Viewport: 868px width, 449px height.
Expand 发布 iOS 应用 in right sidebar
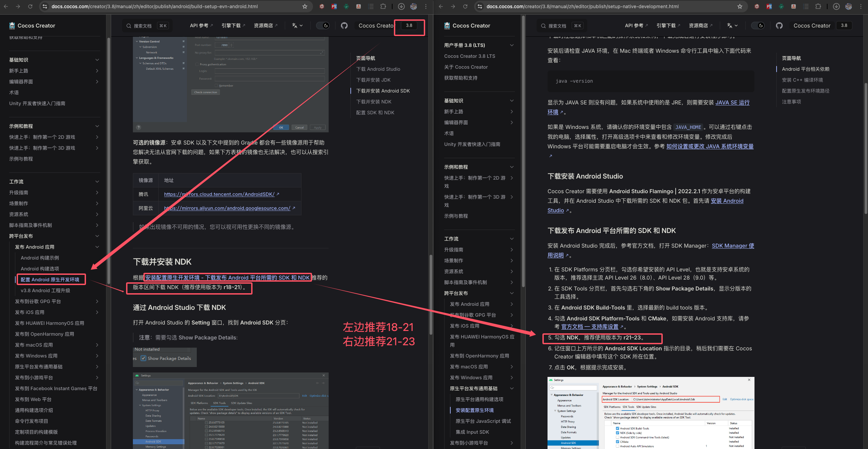tap(512, 326)
